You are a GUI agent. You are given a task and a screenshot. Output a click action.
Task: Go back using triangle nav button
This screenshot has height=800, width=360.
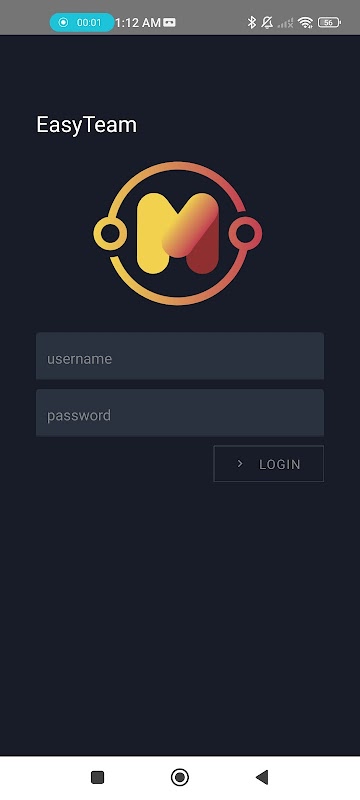(262, 777)
